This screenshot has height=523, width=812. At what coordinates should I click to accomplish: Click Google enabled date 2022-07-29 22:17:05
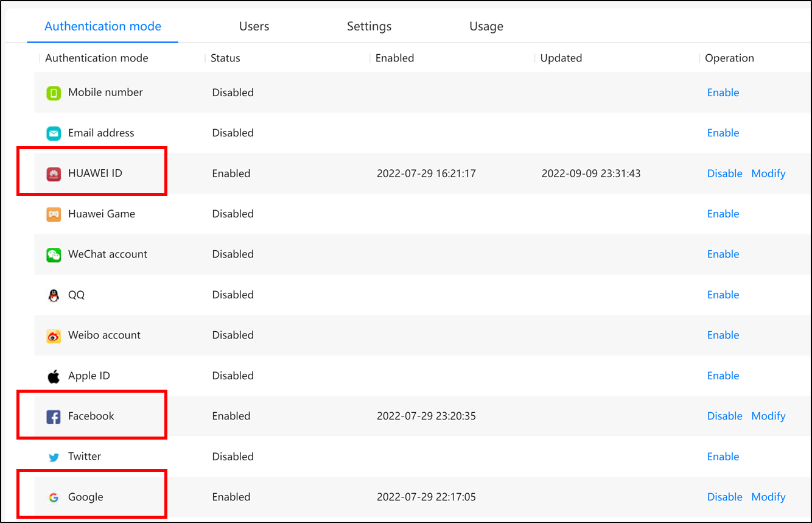pos(426,497)
